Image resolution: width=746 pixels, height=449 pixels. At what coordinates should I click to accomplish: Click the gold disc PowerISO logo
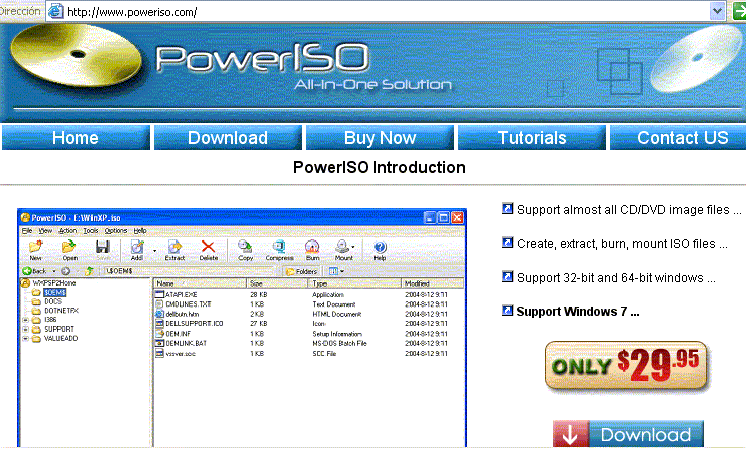click(x=76, y=56)
